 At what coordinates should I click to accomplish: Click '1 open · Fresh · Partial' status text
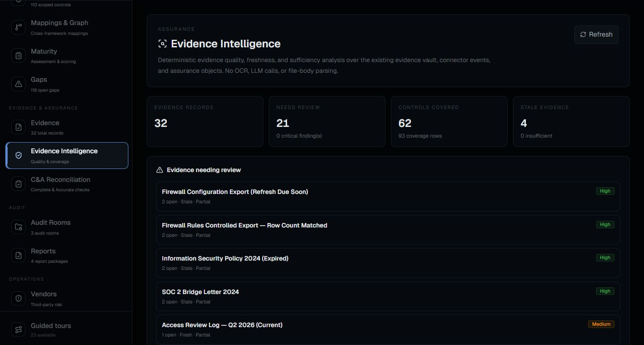pos(186,335)
